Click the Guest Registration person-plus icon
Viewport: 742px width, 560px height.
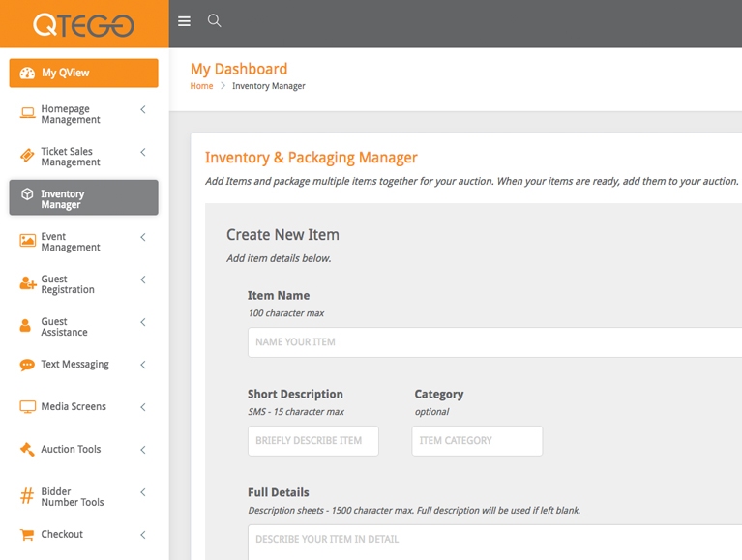tap(27, 283)
